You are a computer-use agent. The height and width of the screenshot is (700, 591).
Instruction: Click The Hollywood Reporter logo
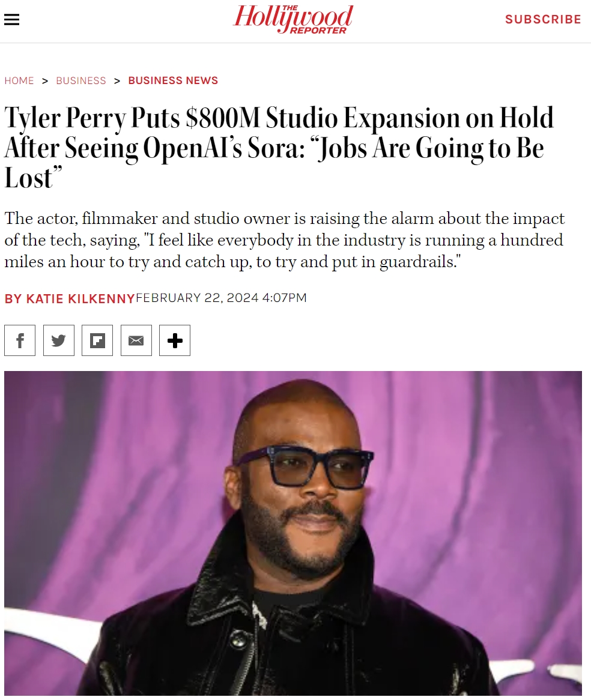[293, 19]
